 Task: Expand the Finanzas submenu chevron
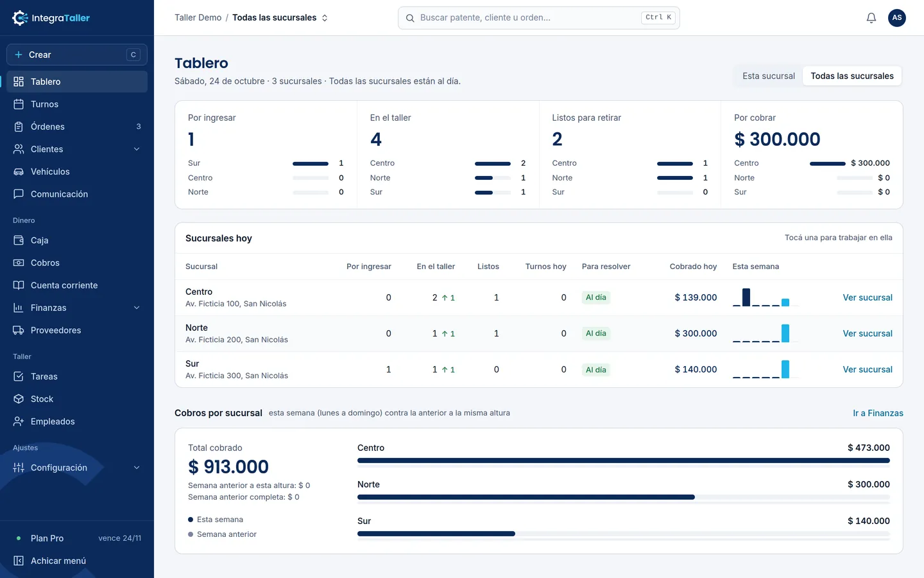click(x=137, y=308)
